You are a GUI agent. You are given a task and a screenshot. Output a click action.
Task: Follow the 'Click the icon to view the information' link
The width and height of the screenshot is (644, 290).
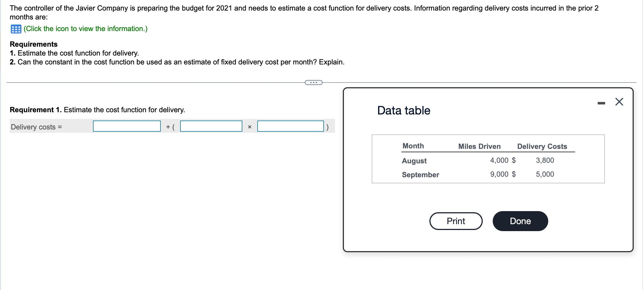click(x=85, y=29)
